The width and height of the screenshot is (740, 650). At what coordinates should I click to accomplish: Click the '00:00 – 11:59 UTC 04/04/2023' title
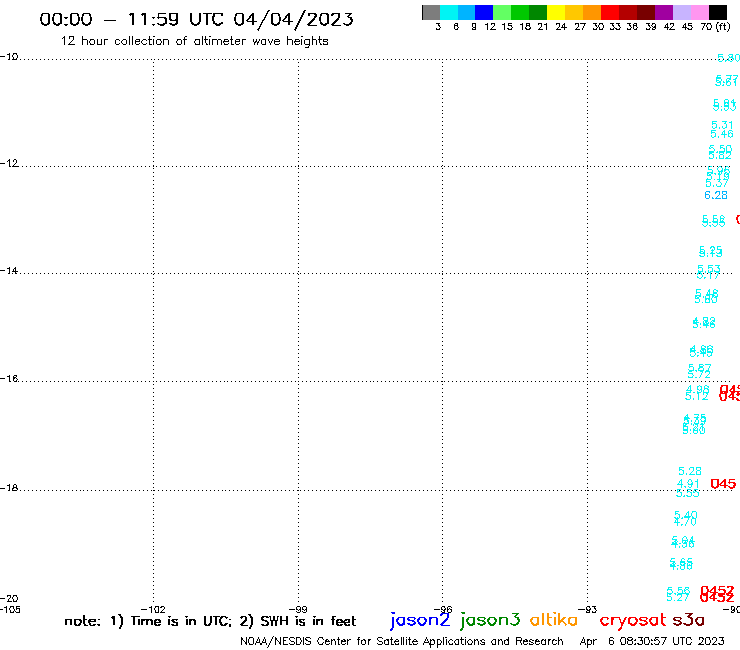[x=196, y=19]
